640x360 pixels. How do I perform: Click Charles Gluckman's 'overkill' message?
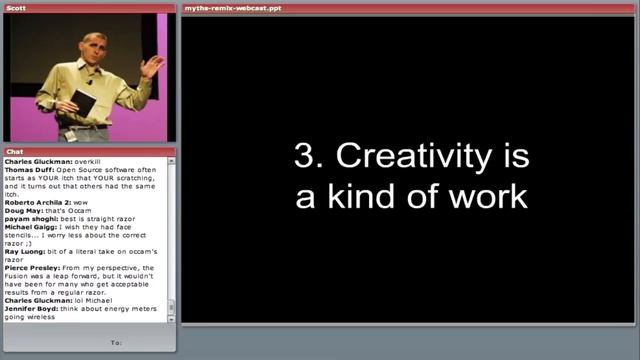(x=53, y=162)
